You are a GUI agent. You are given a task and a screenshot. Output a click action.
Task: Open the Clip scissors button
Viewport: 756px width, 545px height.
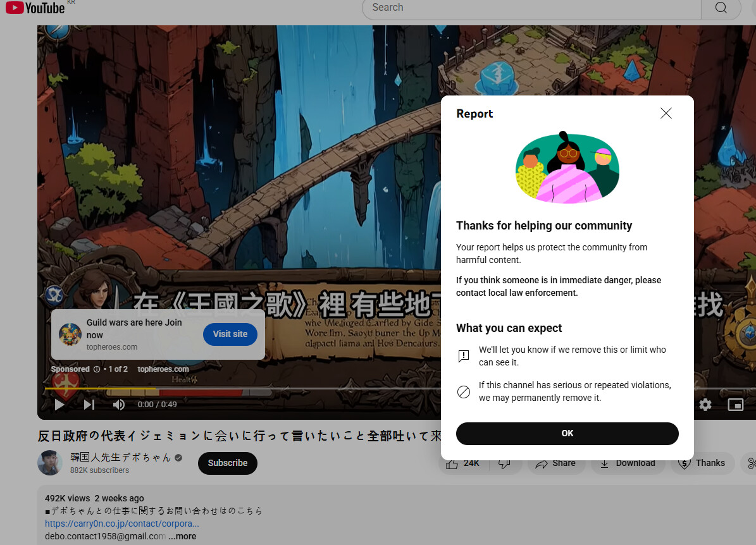point(750,463)
